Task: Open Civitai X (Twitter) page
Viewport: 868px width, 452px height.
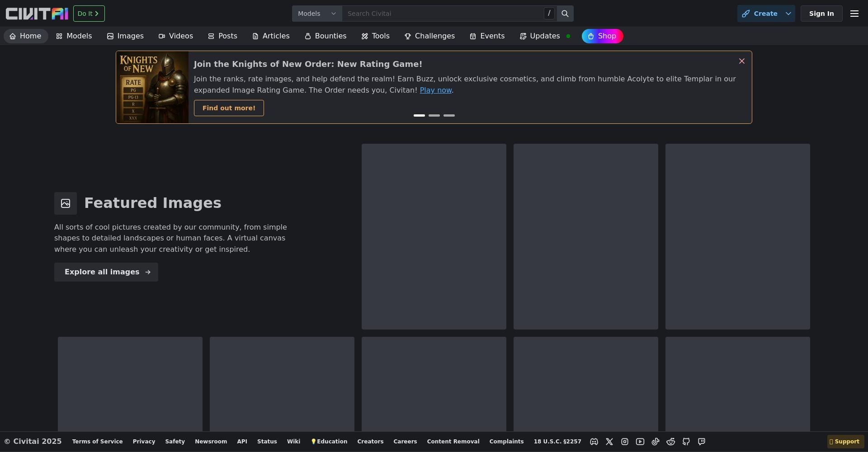Action: coord(609,442)
